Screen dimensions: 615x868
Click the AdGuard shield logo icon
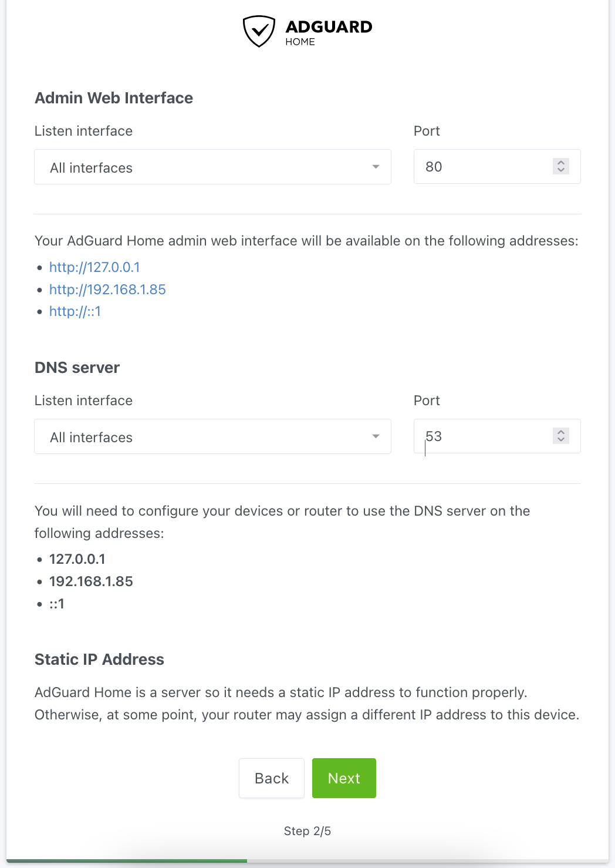[x=259, y=31]
